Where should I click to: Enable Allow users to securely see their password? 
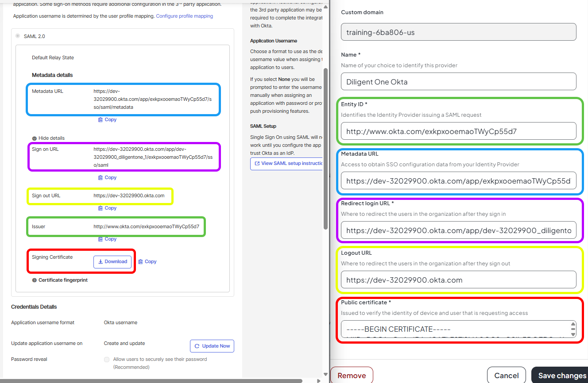(x=107, y=360)
